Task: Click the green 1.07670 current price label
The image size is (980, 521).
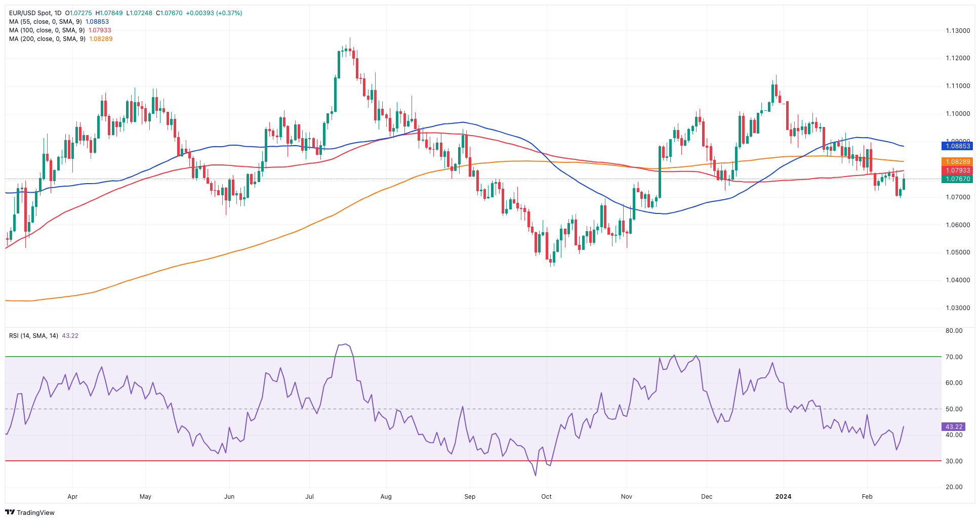Action: (x=957, y=179)
